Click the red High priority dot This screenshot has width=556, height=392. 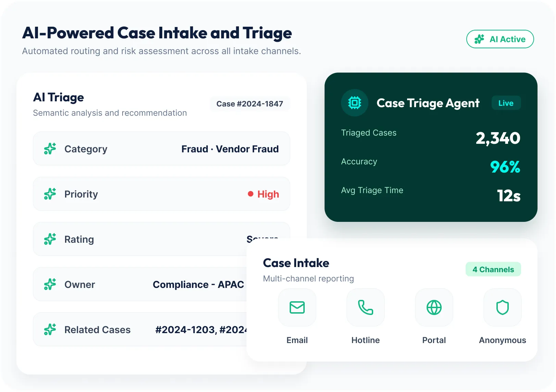(251, 194)
